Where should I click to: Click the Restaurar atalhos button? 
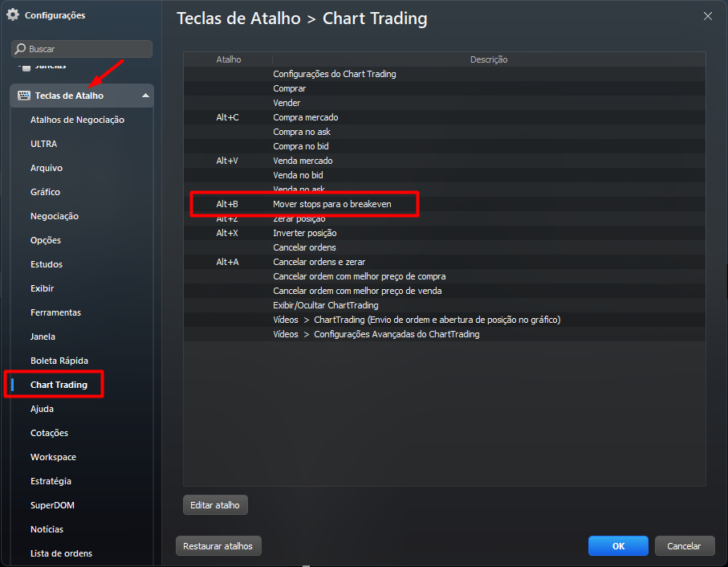point(218,546)
